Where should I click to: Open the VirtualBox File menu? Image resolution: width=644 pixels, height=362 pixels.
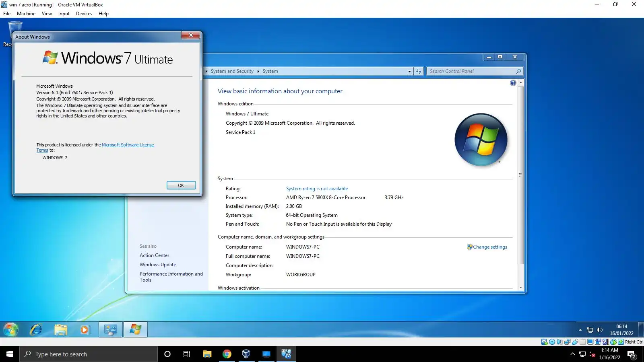[x=7, y=14]
